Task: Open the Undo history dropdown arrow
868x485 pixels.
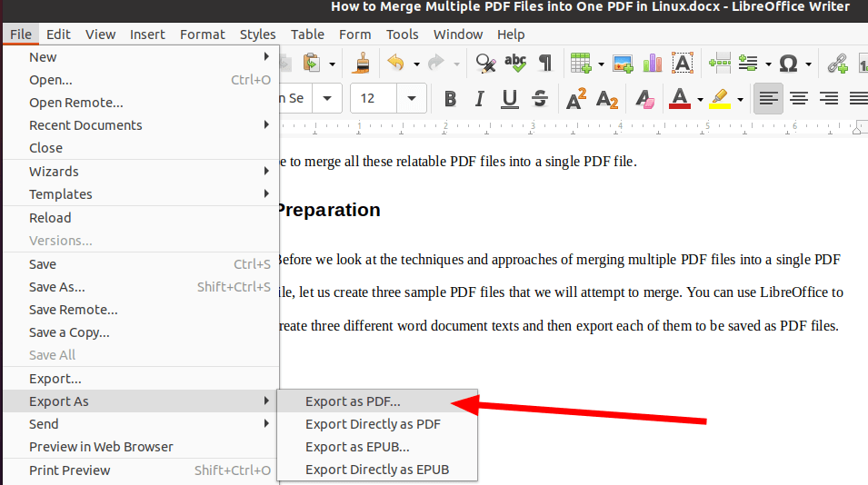Action: [x=416, y=64]
